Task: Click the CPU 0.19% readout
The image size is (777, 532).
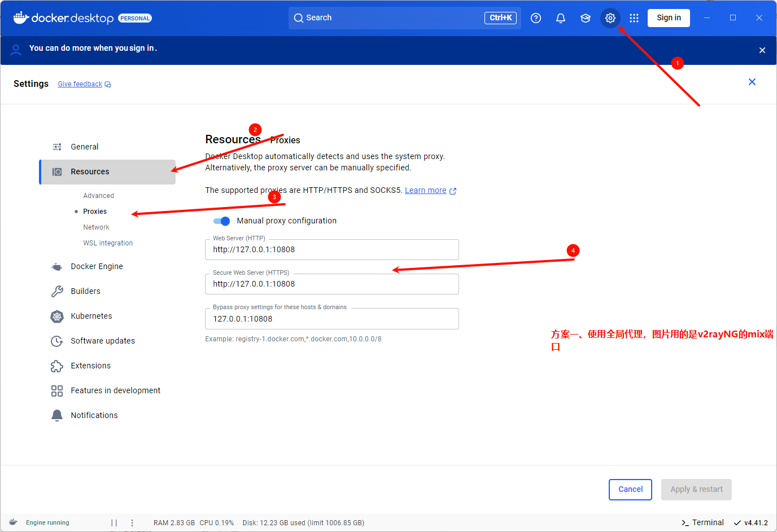Action: pos(216,523)
